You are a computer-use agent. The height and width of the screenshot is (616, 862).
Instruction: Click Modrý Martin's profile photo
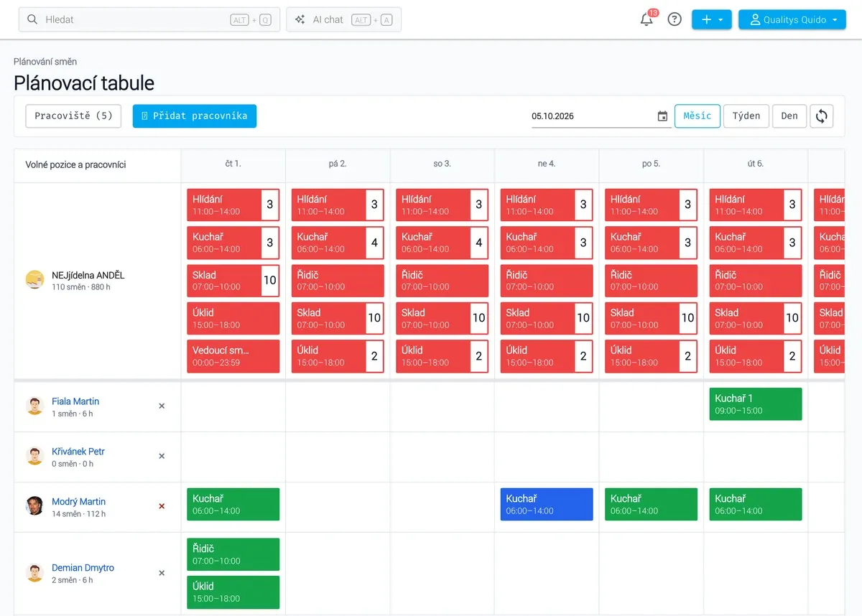(x=34, y=507)
